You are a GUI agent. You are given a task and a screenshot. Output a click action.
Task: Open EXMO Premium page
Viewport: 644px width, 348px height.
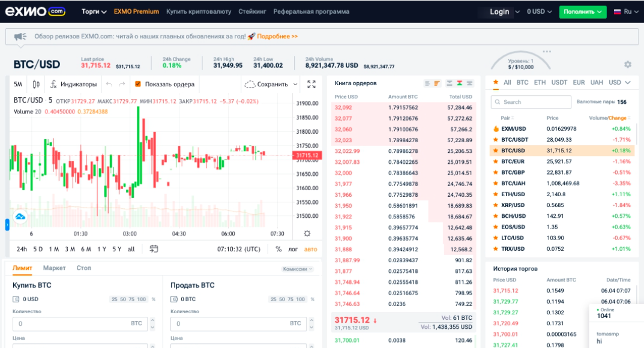(136, 11)
